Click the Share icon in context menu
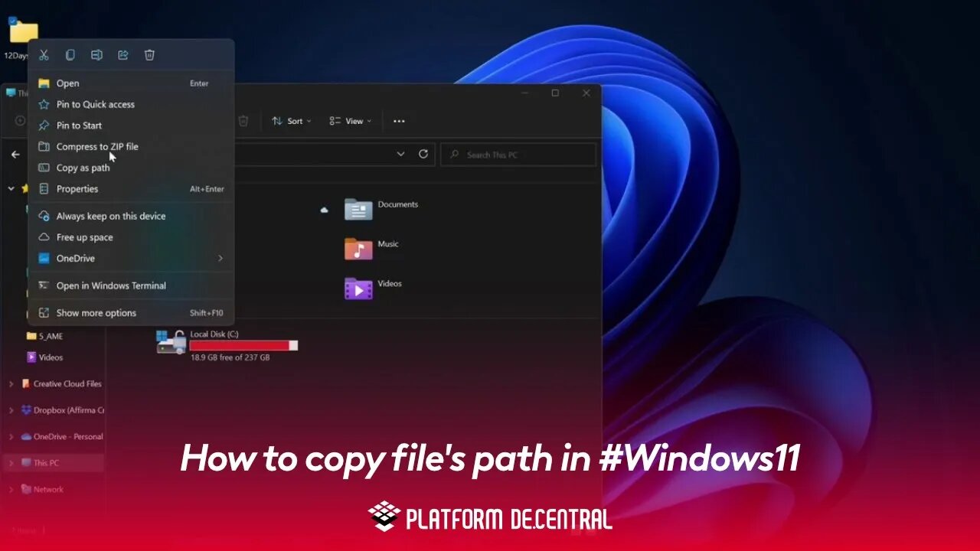Screen dimensions: 980x551 pos(122,55)
